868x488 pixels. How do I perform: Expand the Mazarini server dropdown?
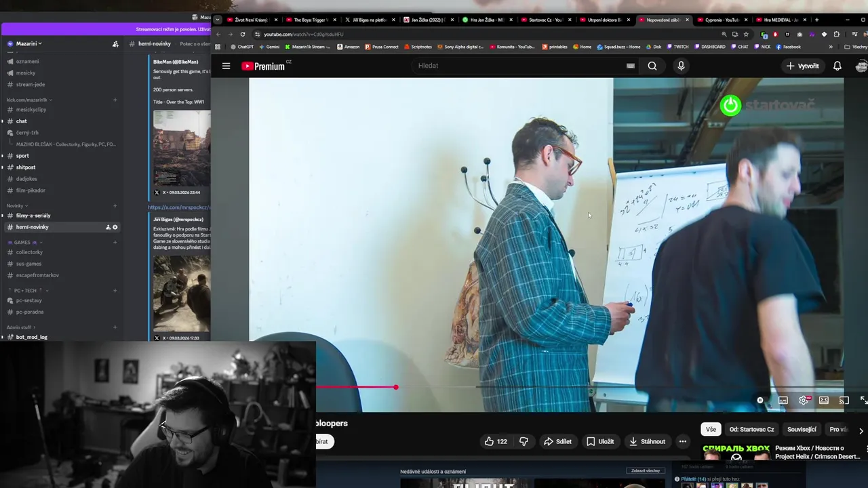(x=28, y=43)
